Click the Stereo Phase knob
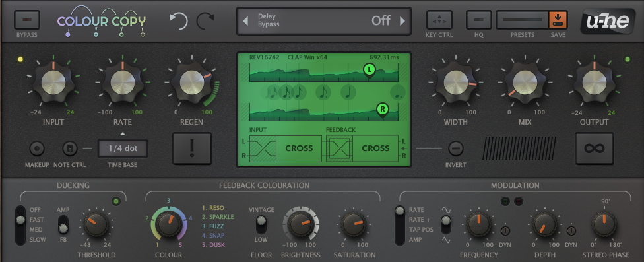This screenshot has width=644, height=262. [604, 224]
